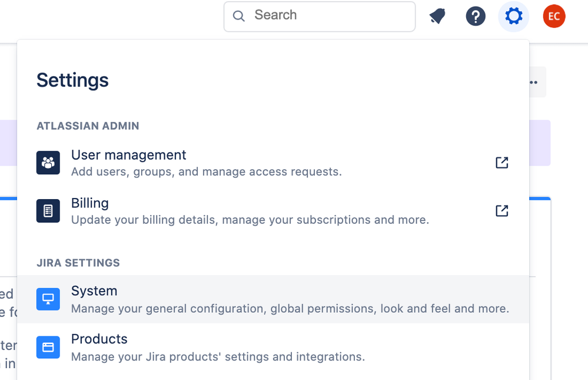Open Billing external link icon
Image resolution: width=588 pixels, height=380 pixels.
click(501, 211)
